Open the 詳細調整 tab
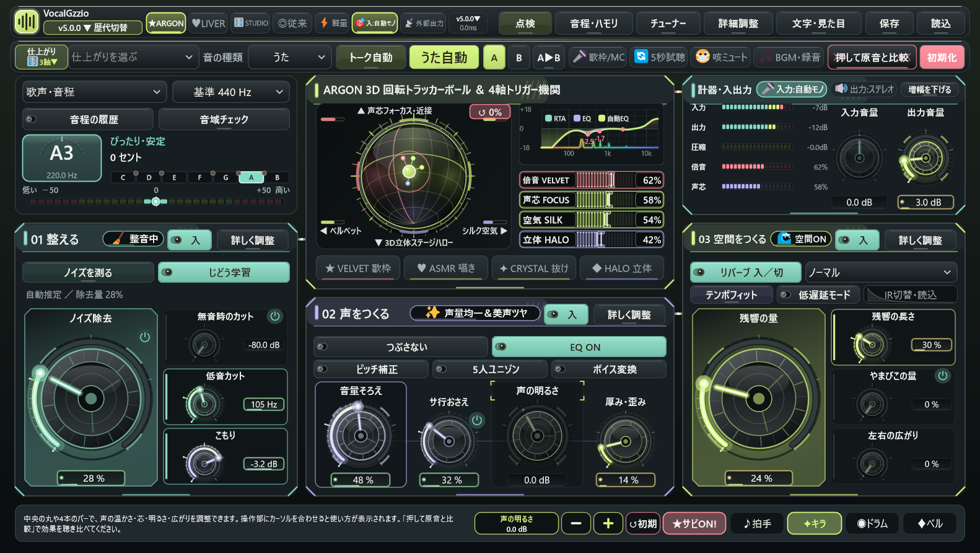 tap(738, 23)
